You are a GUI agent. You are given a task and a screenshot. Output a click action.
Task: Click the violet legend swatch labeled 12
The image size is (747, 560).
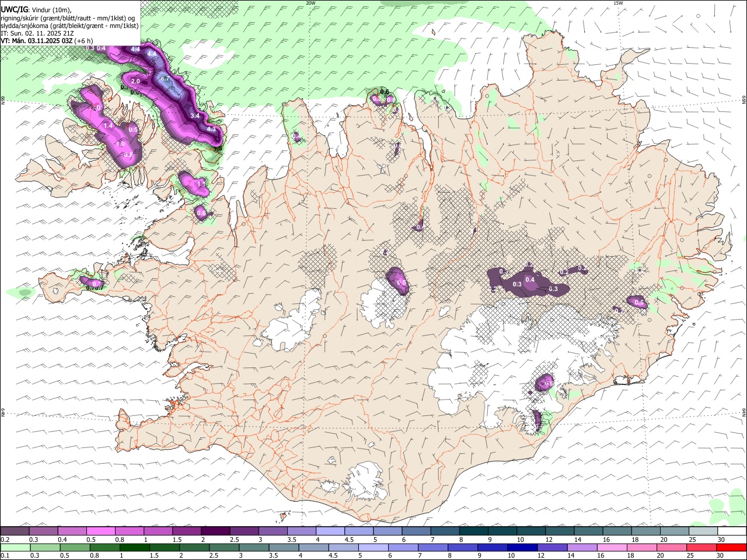pyautogui.click(x=552, y=547)
